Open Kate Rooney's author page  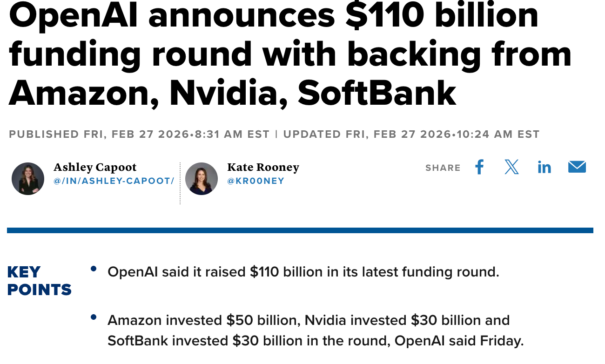[x=263, y=167]
